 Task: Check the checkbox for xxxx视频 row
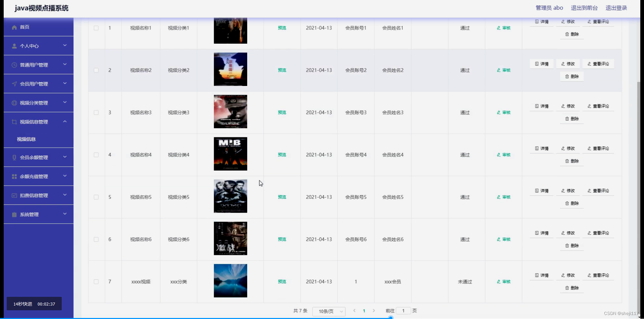point(96,282)
